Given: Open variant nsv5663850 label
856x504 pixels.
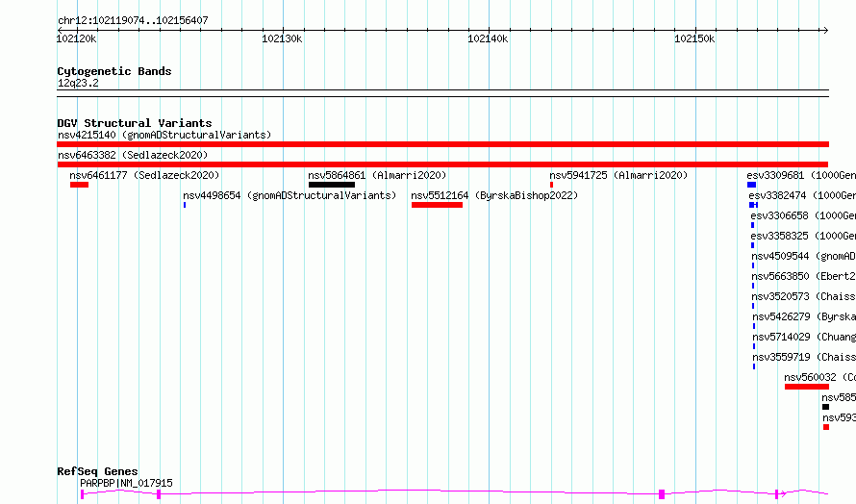Looking at the screenshot, I should tap(804, 276).
